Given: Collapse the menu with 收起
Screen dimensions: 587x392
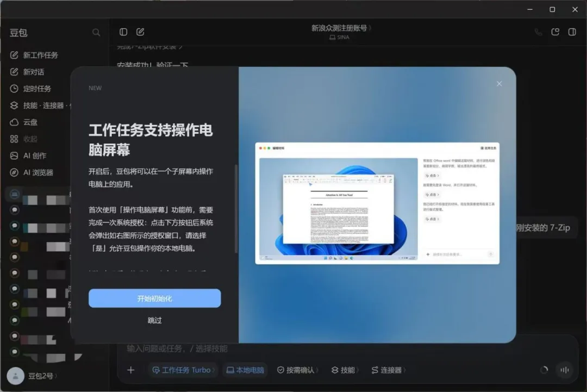Looking at the screenshot, I should [x=23, y=139].
